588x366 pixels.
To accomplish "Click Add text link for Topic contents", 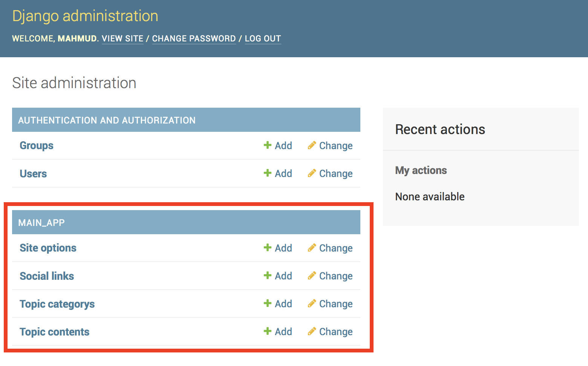I will (283, 332).
